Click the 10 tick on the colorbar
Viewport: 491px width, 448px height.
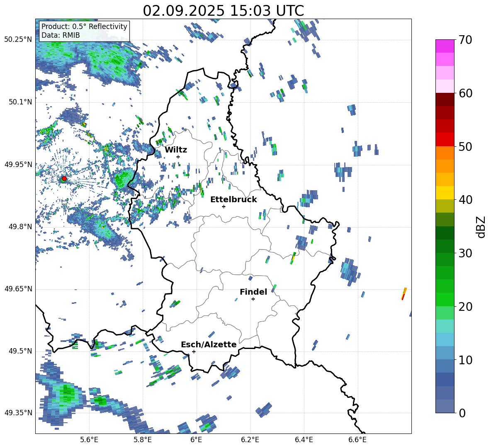tap(465, 360)
